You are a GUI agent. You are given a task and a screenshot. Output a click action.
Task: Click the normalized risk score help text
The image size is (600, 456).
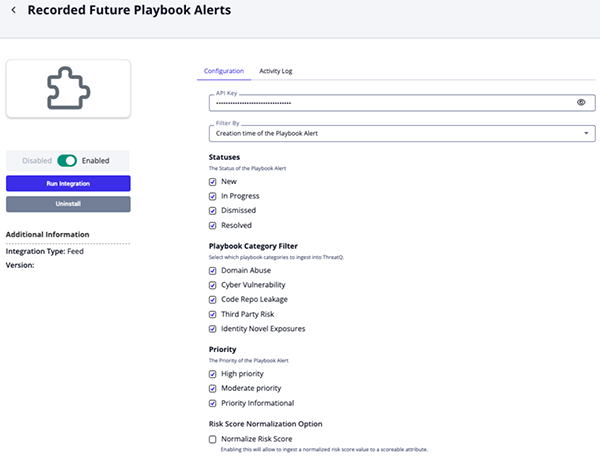(x=324, y=449)
